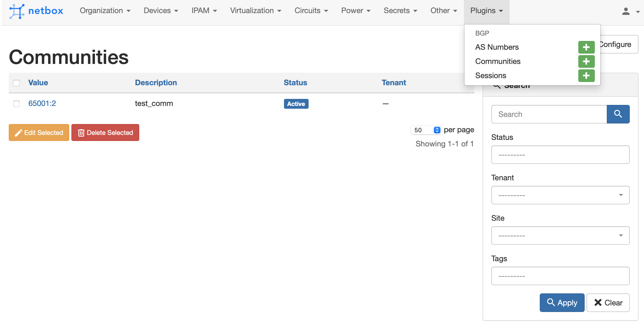The image size is (644, 330).
Task: Click into the Search text field
Action: [549, 114]
